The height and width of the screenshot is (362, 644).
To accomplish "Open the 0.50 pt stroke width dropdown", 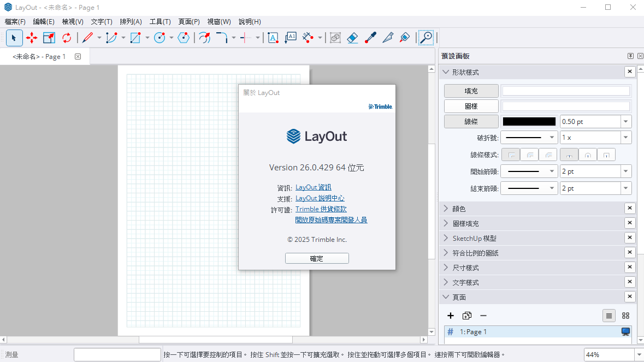I will tap(625, 122).
